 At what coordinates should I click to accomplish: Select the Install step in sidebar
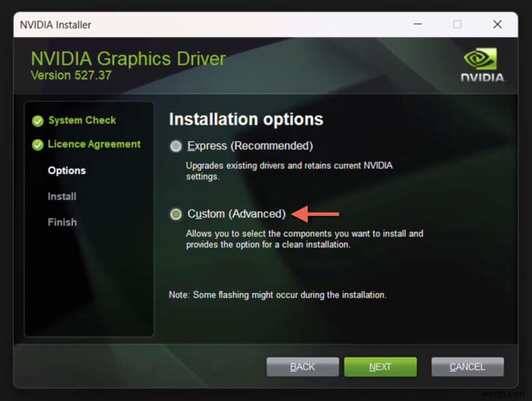pos(62,196)
